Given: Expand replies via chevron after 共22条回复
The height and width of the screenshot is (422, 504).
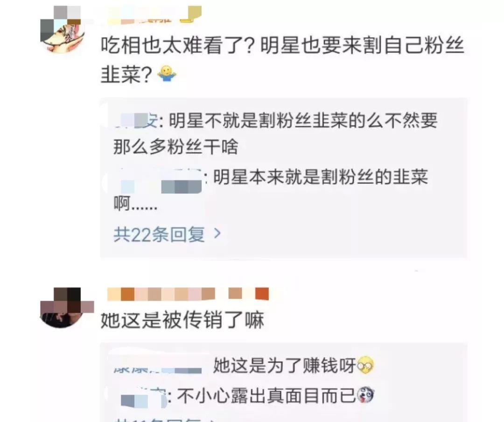Looking at the screenshot, I should click(217, 234).
